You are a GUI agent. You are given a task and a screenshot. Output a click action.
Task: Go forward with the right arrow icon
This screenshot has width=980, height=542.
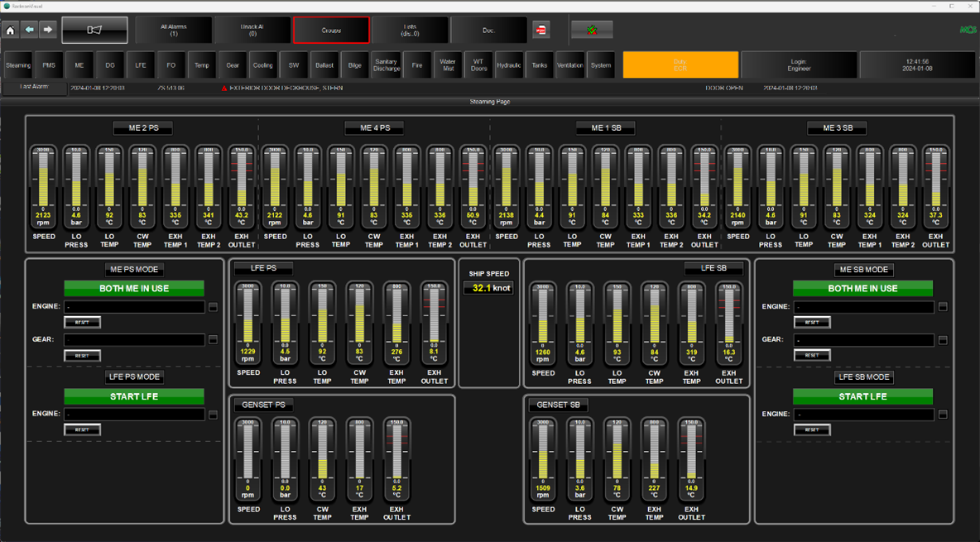point(48,30)
